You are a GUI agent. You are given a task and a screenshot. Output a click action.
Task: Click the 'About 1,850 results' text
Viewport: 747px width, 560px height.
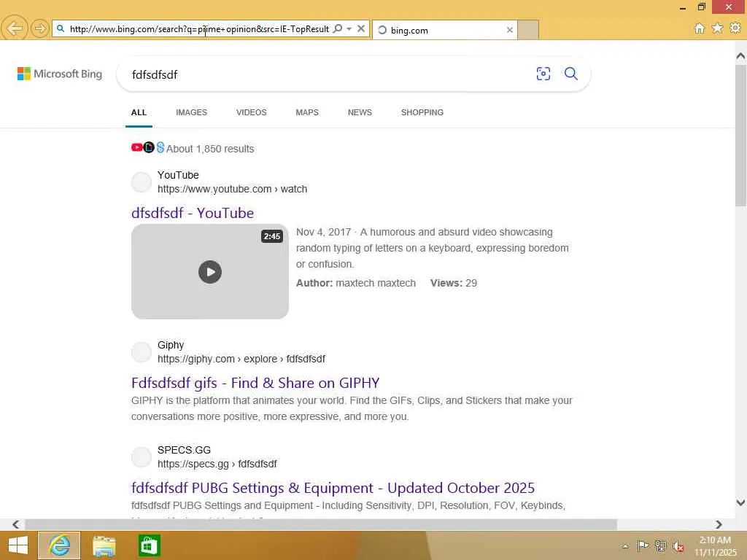(210, 149)
